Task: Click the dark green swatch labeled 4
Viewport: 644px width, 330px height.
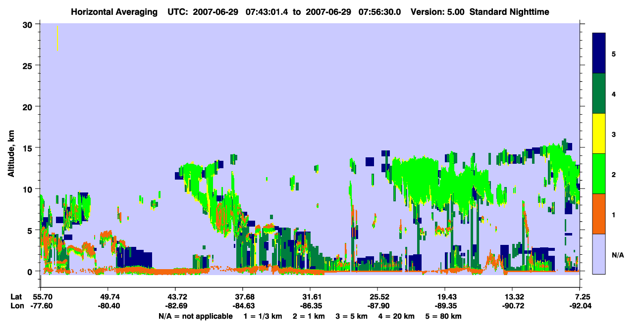Action: (x=599, y=94)
